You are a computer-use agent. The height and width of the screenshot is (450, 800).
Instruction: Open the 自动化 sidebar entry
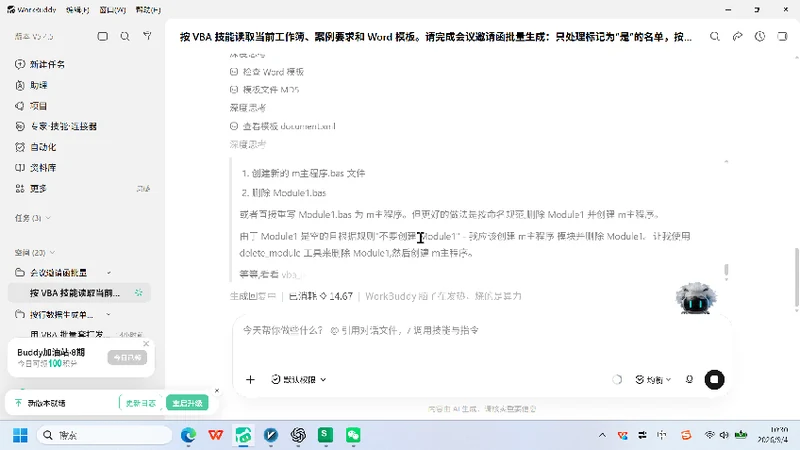click(x=36, y=147)
